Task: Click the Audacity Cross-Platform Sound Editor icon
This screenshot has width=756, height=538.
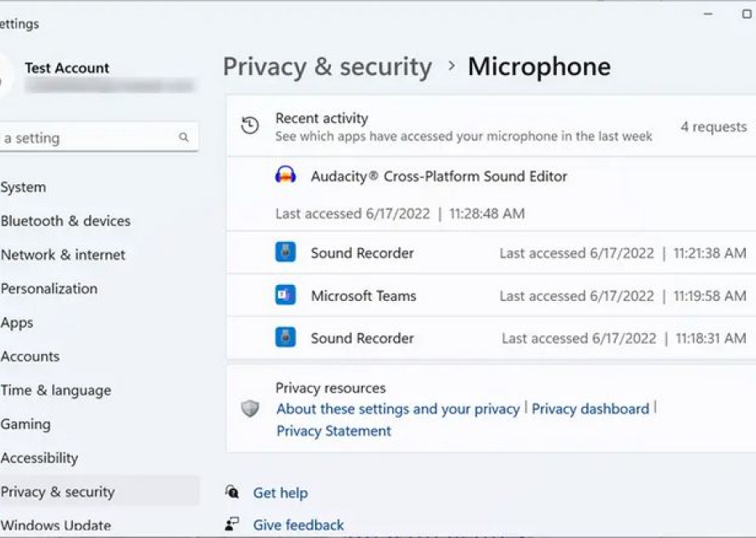Action: tap(286, 176)
